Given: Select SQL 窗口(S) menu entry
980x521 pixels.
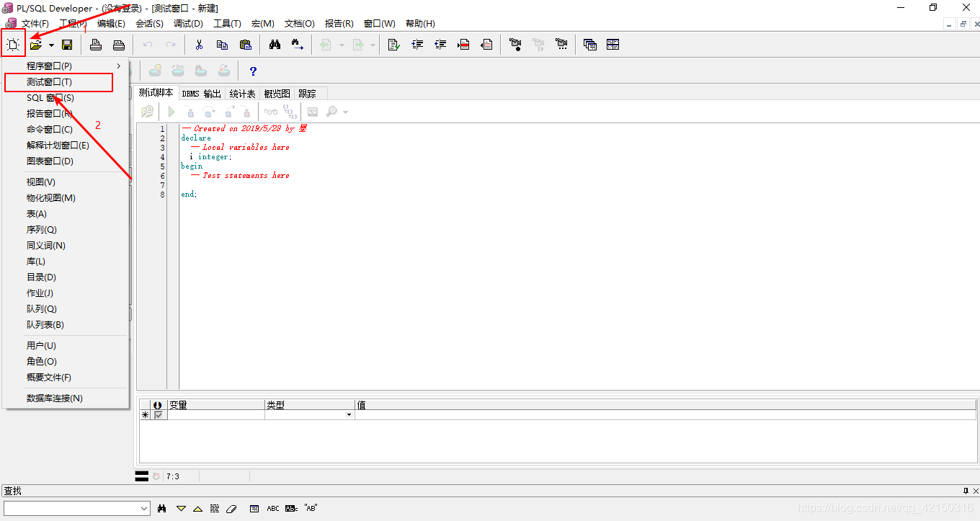Looking at the screenshot, I should [x=66, y=98].
